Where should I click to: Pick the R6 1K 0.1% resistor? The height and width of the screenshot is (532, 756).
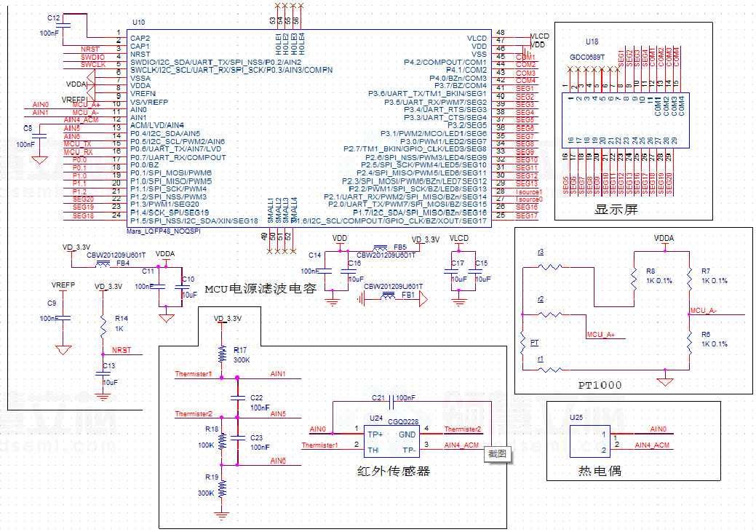[x=690, y=343]
